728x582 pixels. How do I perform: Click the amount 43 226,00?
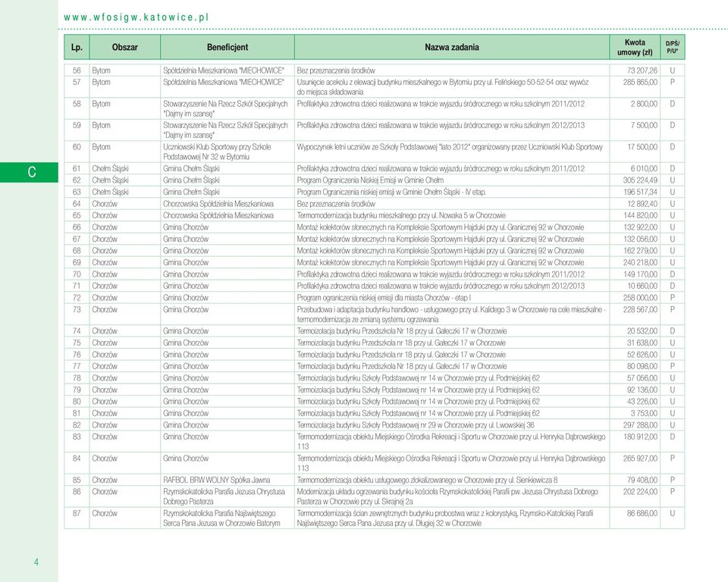[x=642, y=402]
